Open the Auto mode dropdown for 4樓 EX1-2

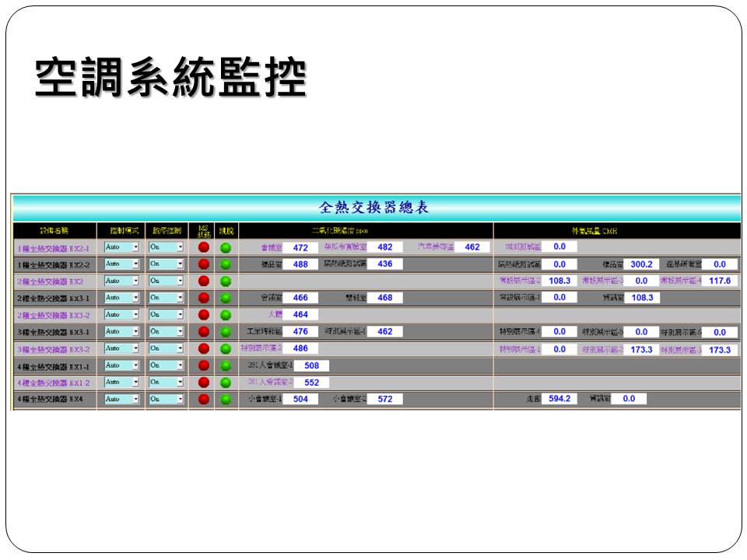tap(121, 383)
